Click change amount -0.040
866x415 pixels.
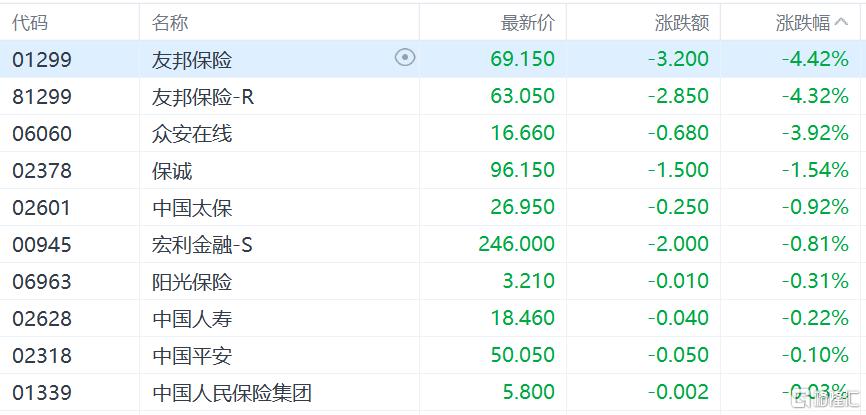[678, 318]
